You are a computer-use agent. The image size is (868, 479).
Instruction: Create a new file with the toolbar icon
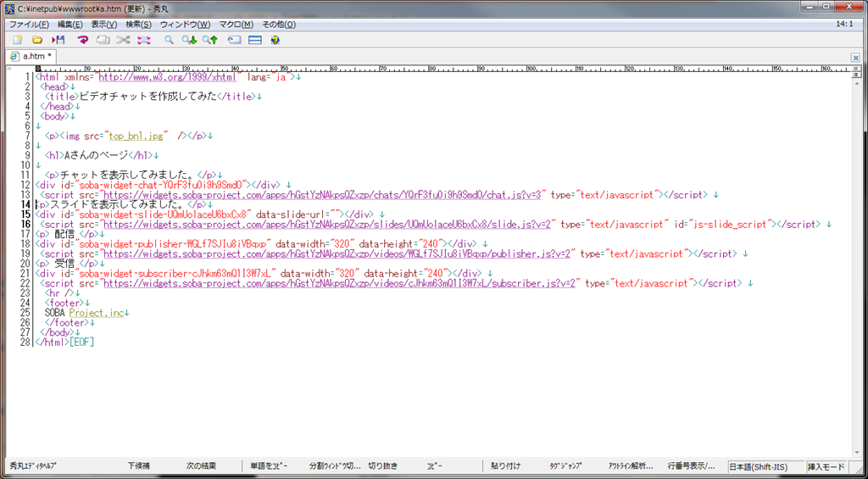click(x=17, y=40)
